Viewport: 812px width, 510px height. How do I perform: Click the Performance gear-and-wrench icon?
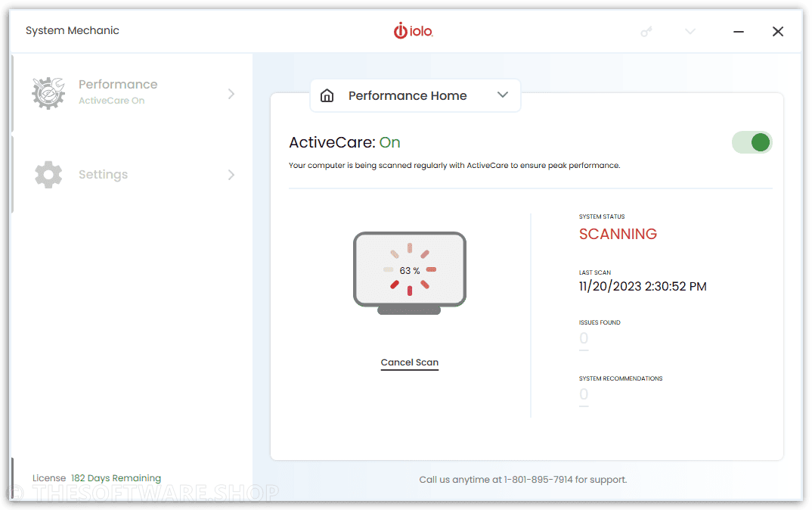click(x=48, y=93)
